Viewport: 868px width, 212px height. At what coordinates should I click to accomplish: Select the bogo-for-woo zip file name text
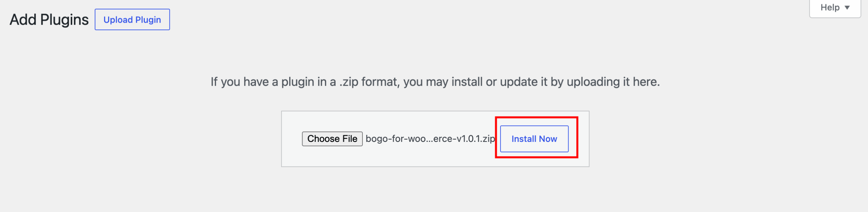[x=430, y=139]
